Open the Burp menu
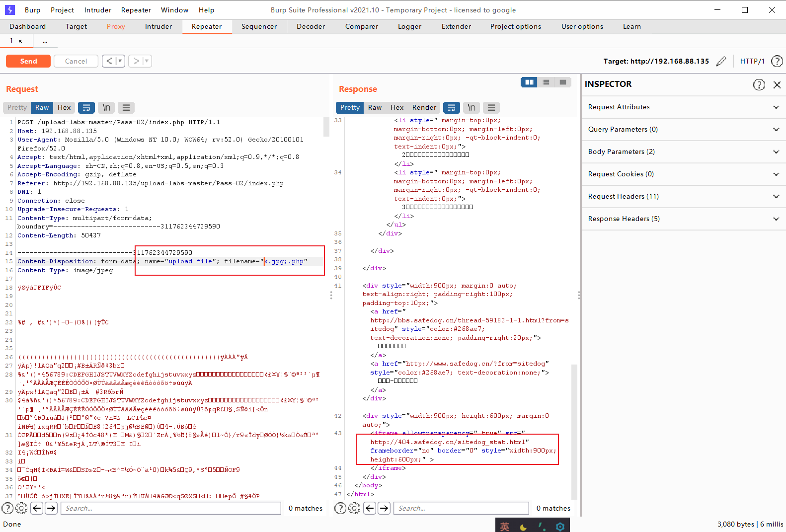 (33, 10)
